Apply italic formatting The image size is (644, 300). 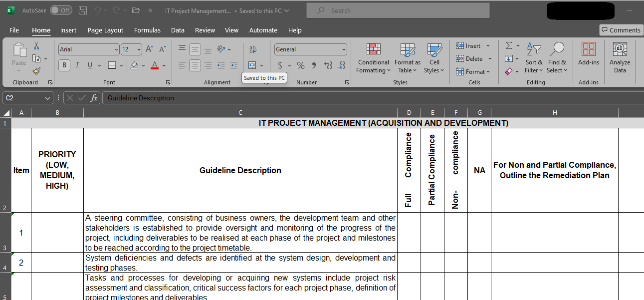pos(77,65)
